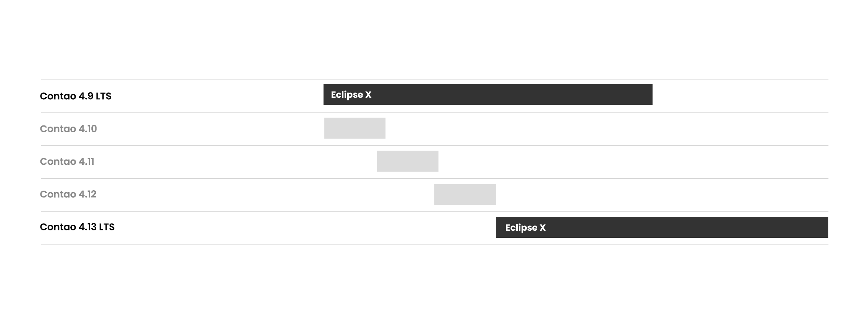This screenshot has height=309, width=868.
Task: Select the Contao 4.11 label
Action: 67,161
